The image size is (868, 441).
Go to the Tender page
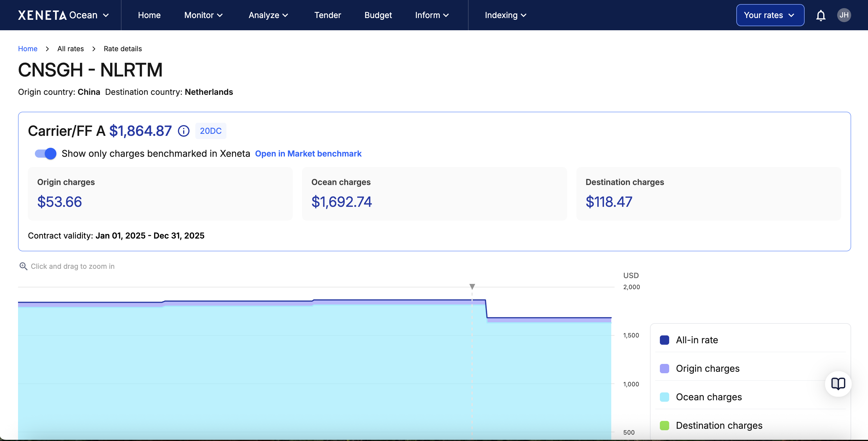tap(328, 15)
